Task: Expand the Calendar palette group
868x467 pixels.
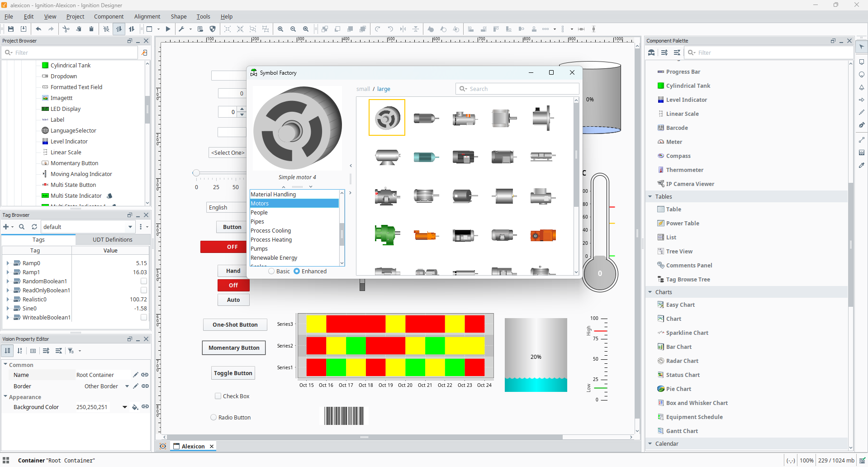Action: point(650,443)
